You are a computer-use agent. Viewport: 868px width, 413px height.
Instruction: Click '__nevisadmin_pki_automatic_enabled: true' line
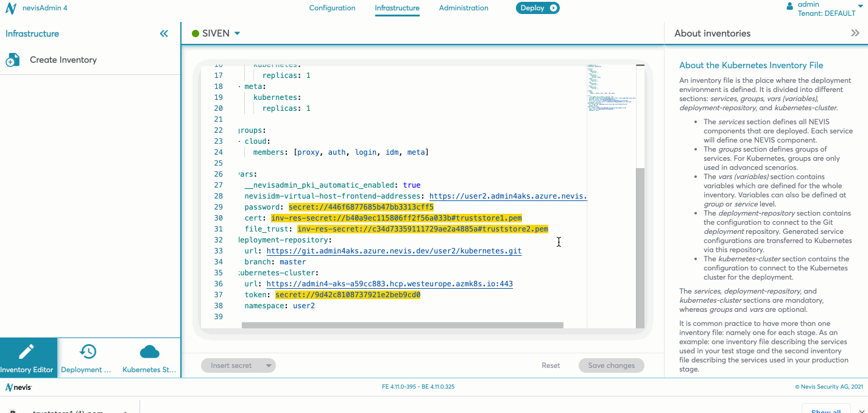[333, 185]
